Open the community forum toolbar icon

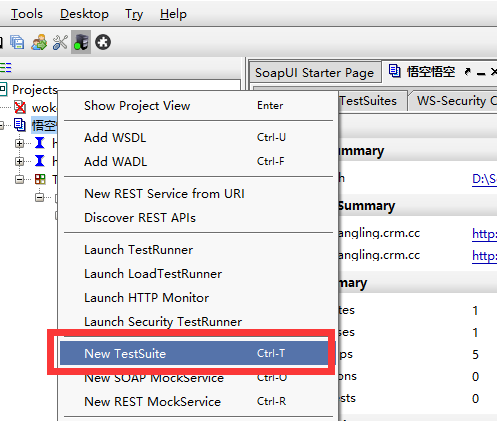[x=39, y=42]
